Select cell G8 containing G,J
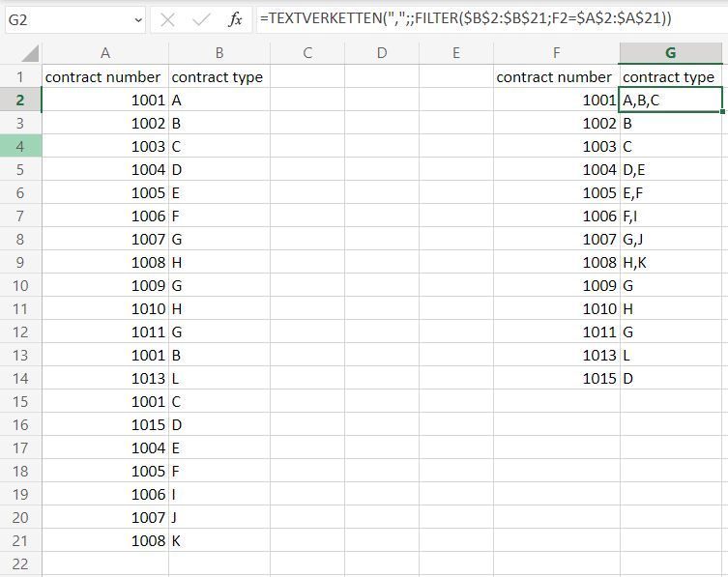 [x=670, y=239]
